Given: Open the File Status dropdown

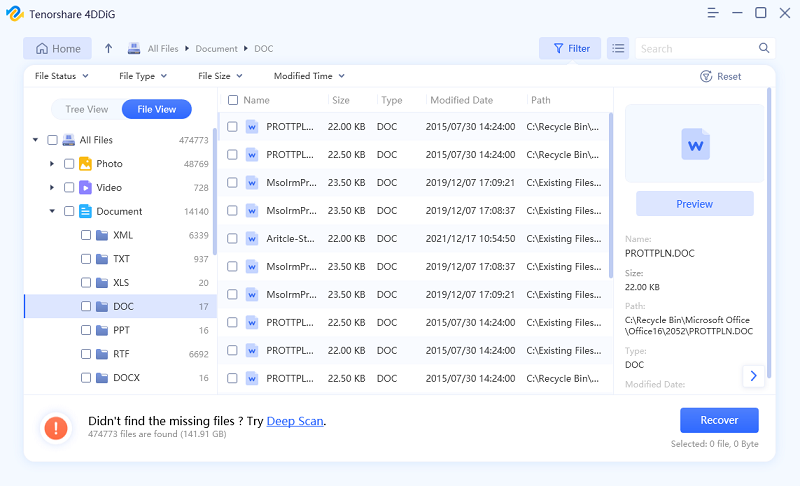Looking at the screenshot, I should coord(62,76).
